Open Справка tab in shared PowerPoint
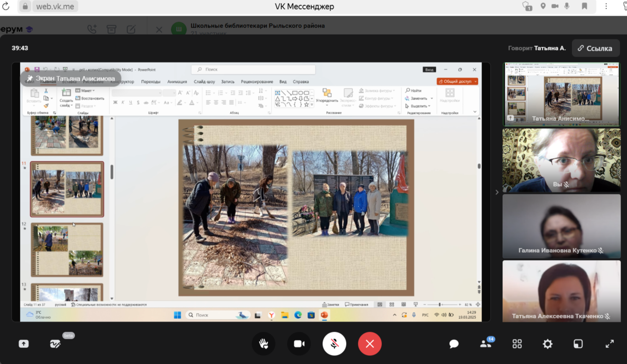 [301, 82]
